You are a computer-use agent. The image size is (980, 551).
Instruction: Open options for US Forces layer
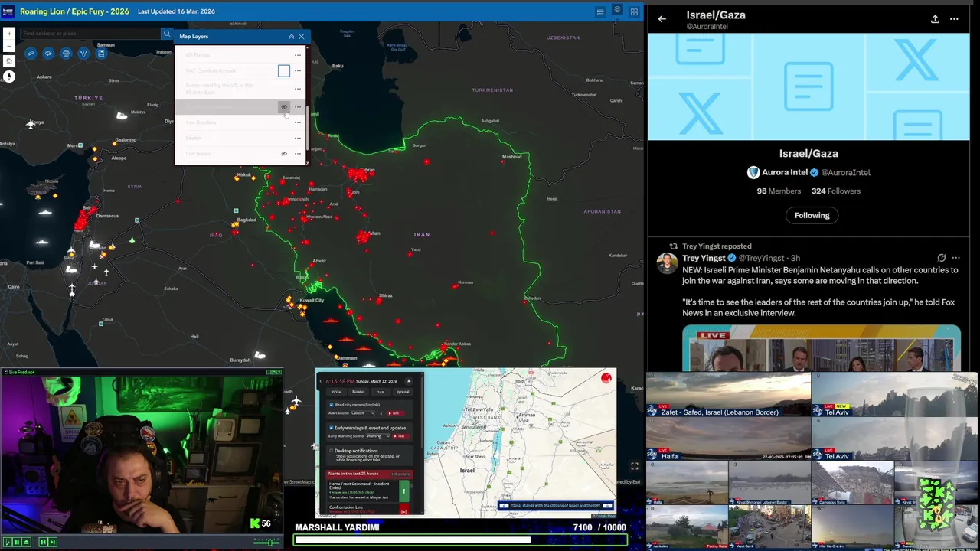(298, 55)
